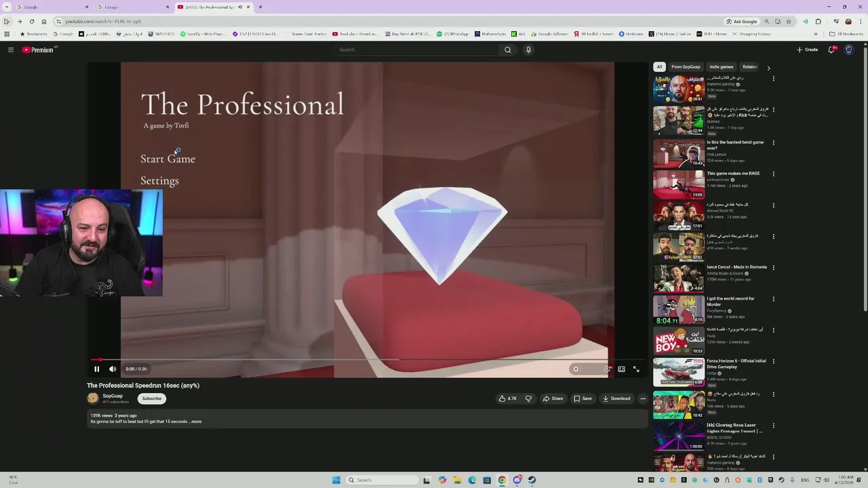Open the YouTube notifications bell
The height and width of the screenshot is (488, 868).
[x=831, y=49]
